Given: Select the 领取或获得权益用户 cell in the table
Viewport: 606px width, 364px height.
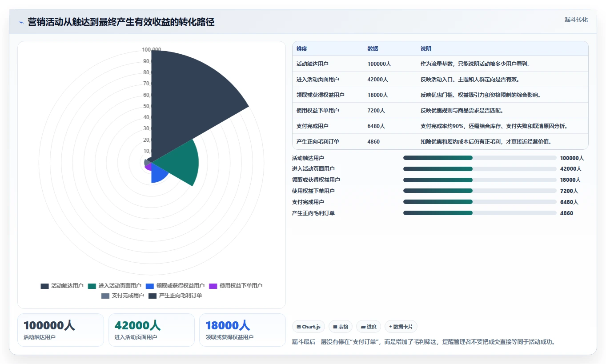Looking at the screenshot, I should coord(321,95).
